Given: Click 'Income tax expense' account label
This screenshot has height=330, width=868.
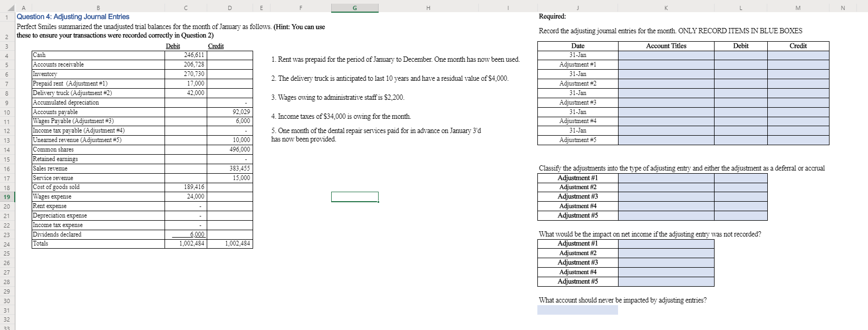Looking at the screenshot, I should click(x=57, y=225).
